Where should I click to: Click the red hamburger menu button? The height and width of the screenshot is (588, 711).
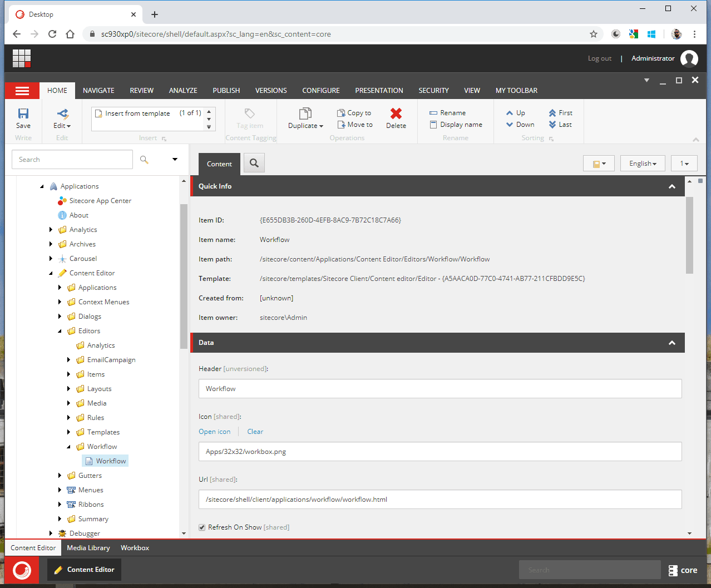coord(22,91)
